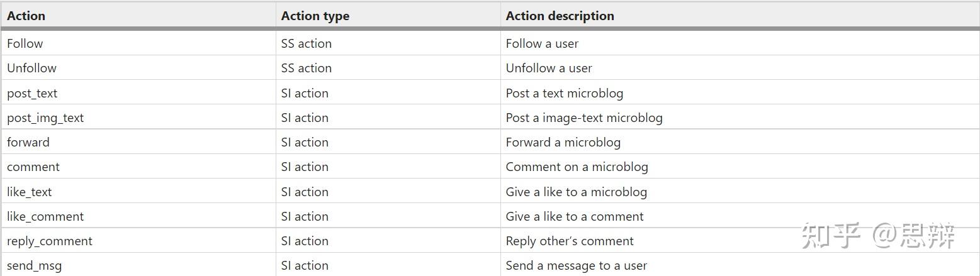Image resolution: width=980 pixels, height=276 pixels.
Task: Select 'Send a message to a user' text
Action: tap(577, 265)
